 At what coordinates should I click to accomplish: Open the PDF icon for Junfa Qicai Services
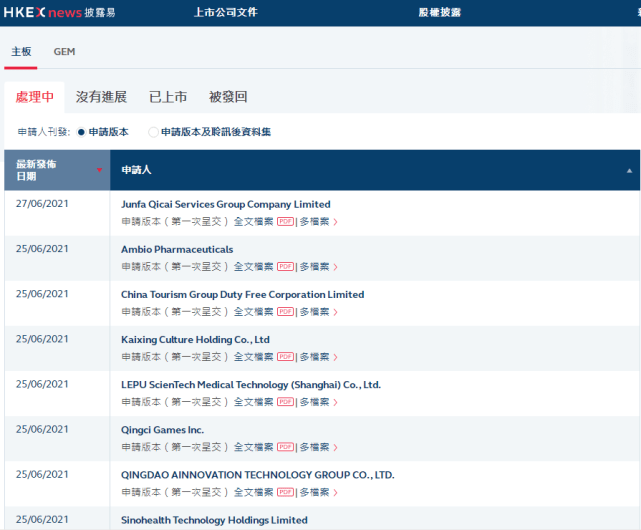285,222
